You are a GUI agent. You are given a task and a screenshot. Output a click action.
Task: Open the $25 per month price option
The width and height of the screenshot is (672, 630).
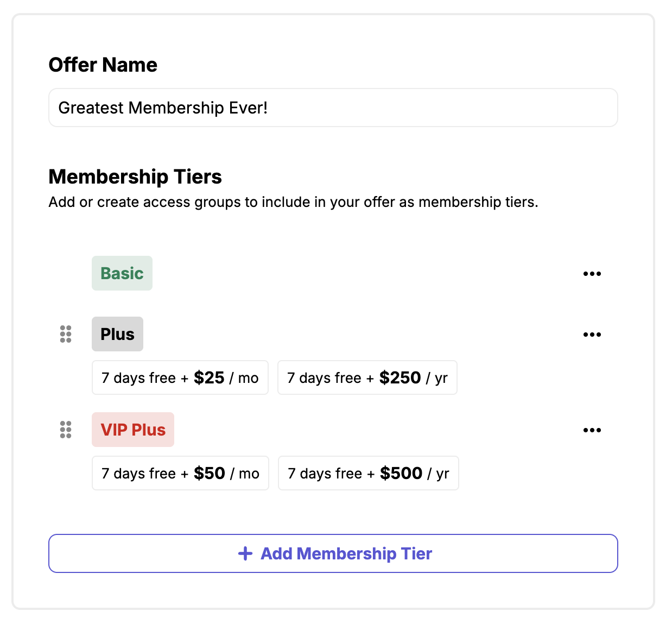pyautogui.click(x=180, y=377)
